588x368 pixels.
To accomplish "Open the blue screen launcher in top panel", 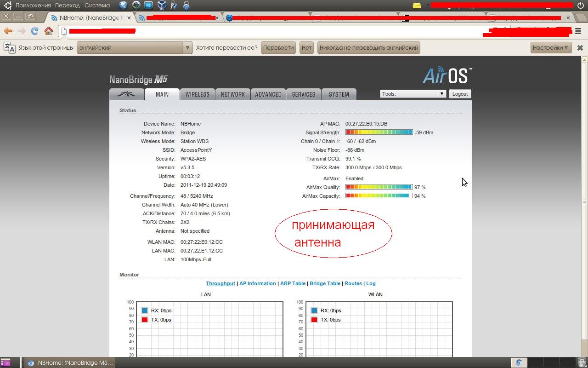I will (x=148, y=6).
